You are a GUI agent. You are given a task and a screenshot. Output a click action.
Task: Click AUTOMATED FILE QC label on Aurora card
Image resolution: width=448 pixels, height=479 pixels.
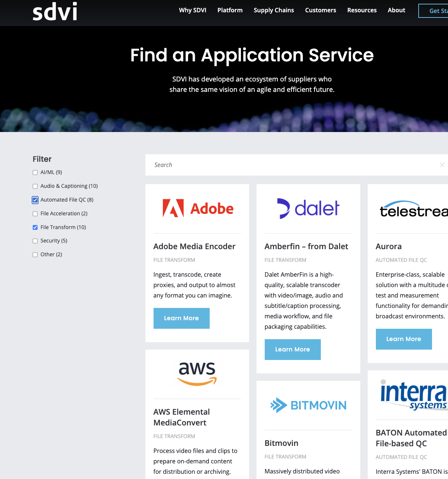click(x=402, y=260)
